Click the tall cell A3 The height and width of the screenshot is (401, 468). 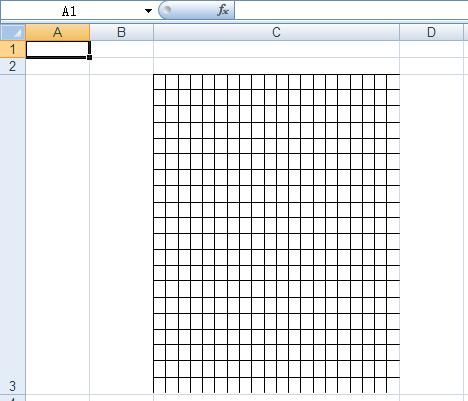[58, 234]
